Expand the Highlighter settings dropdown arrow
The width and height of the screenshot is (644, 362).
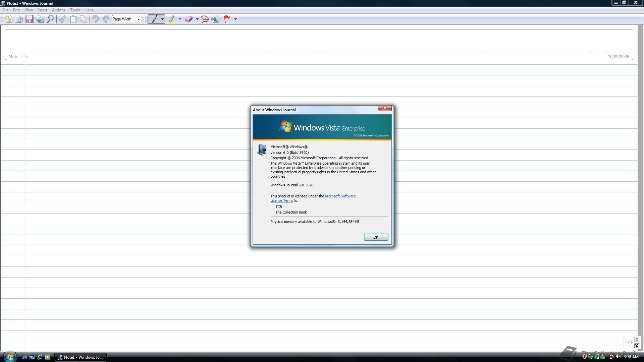tap(180, 19)
